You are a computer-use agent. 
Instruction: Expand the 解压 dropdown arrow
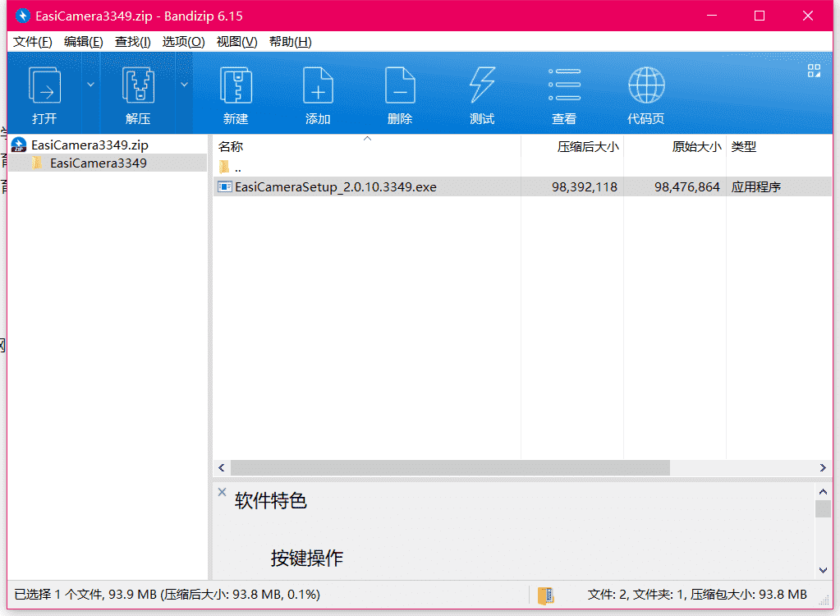[184, 85]
